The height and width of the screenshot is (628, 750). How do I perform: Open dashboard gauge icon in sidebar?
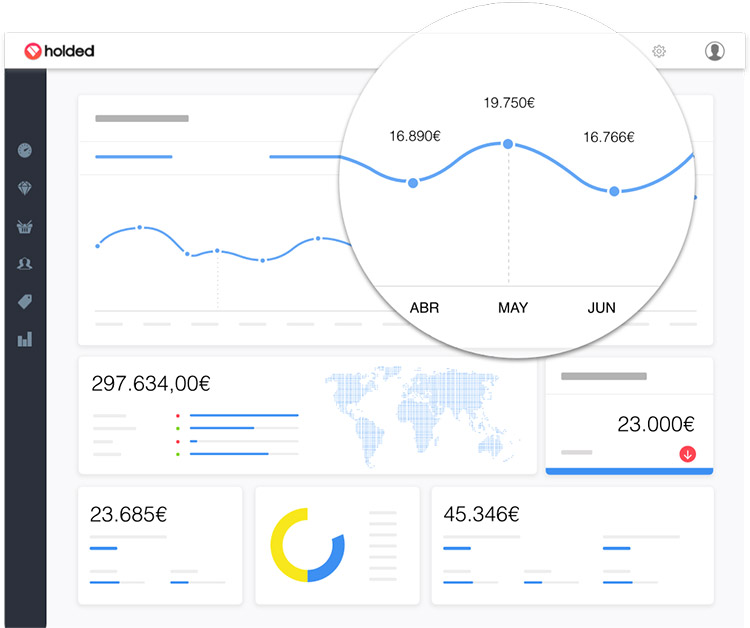[25, 150]
